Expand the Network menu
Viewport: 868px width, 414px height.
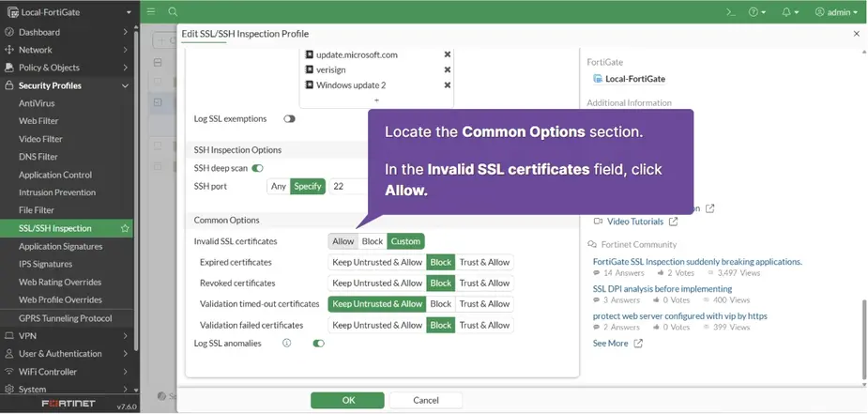pyautogui.click(x=125, y=50)
